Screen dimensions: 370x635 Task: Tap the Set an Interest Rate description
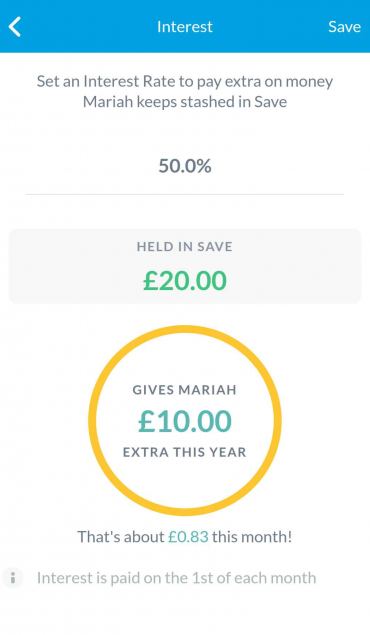coord(185,91)
